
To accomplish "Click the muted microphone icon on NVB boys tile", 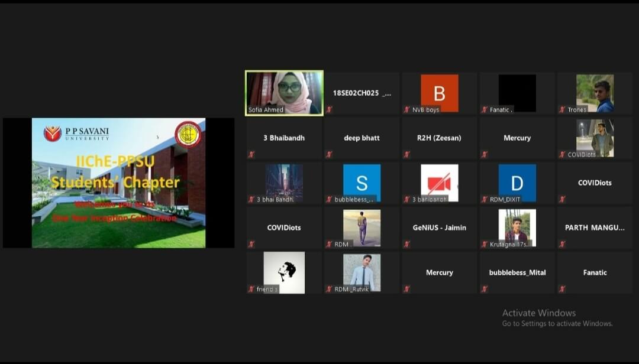I will pos(407,110).
